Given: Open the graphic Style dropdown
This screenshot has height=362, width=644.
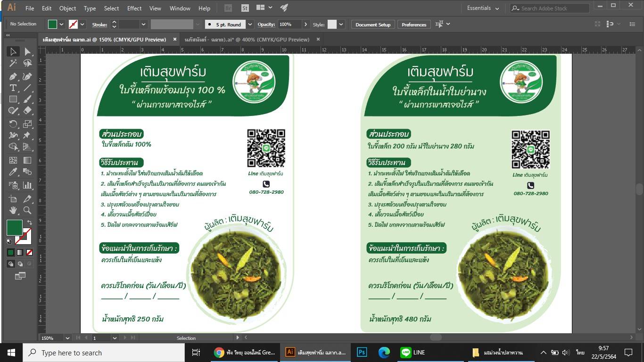Looking at the screenshot, I should coord(341,24).
